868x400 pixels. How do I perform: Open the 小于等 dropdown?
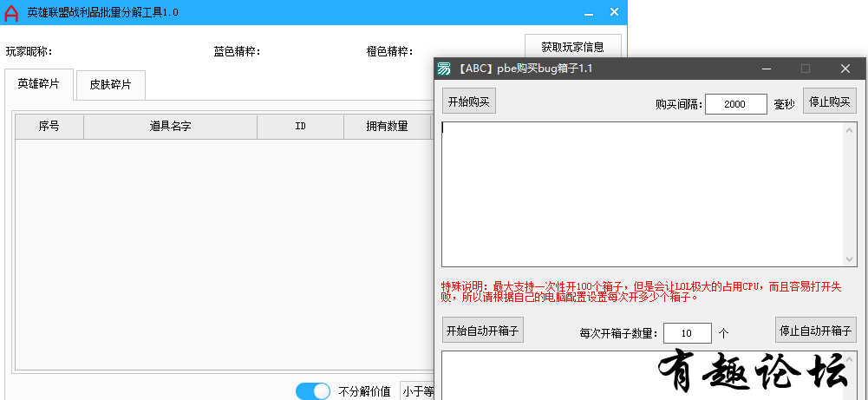(418, 391)
